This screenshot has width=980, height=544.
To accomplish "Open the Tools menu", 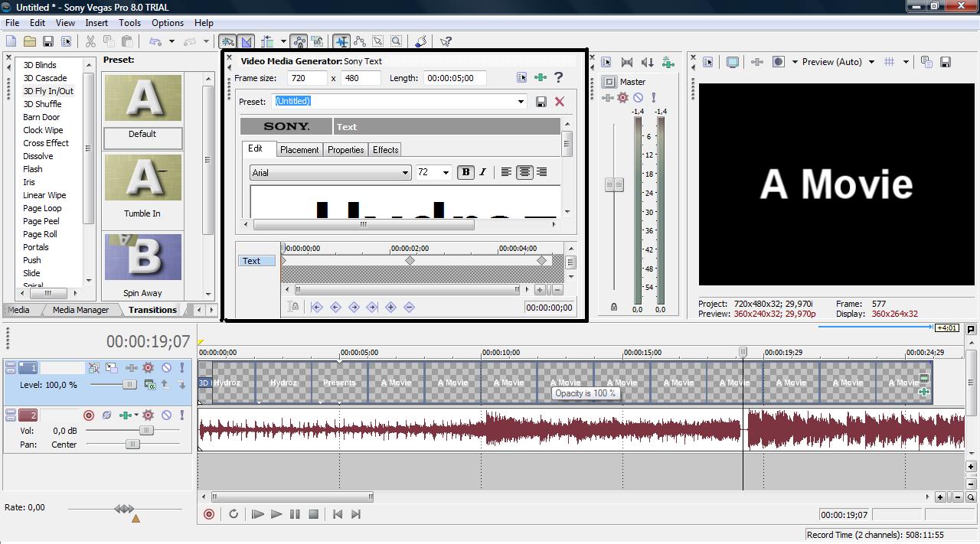I will pyautogui.click(x=129, y=23).
